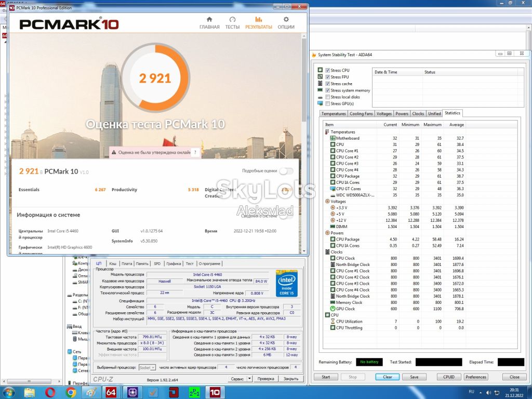Switch to the Temperatures tab in AIDA64
The width and height of the screenshot is (532, 399).
point(334,114)
